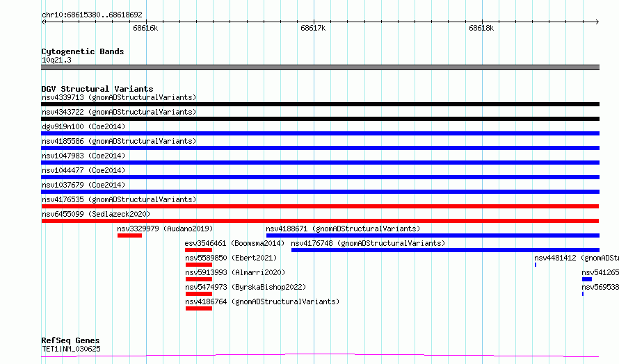Click the RefSeq Genes track title
This screenshot has height=364, width=619.
pyautogui.click(x=70, y=340)
